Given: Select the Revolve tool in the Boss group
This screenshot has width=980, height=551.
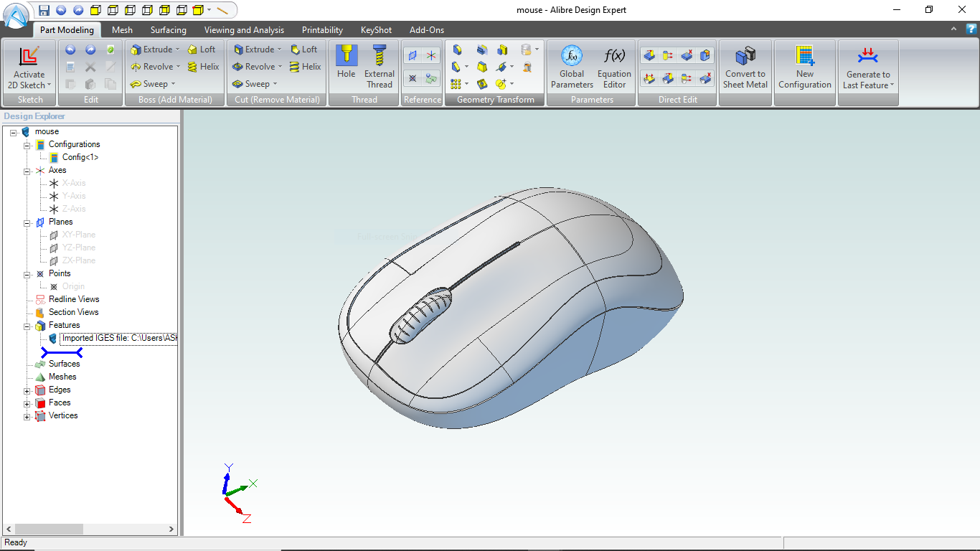Looking at the screenshot, I should 152,67.
